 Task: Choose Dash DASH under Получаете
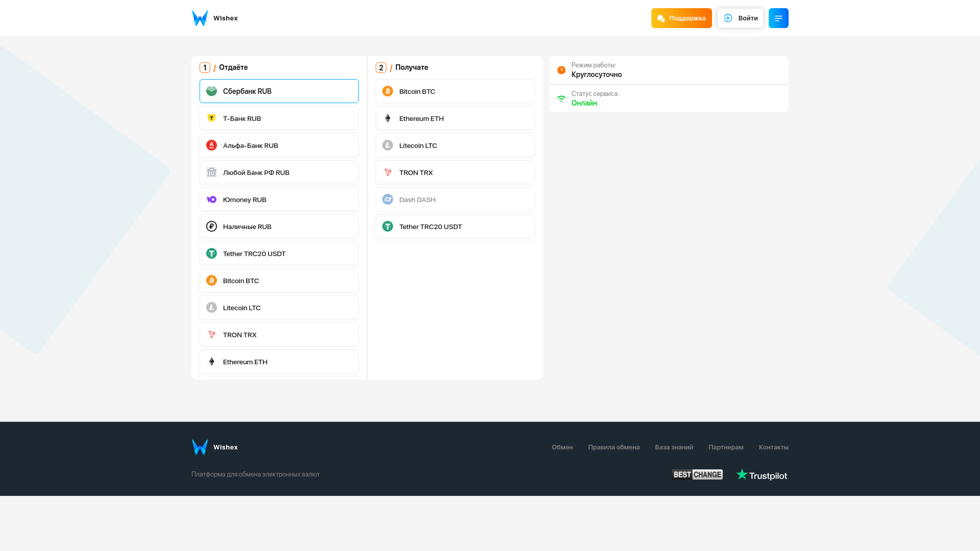455,199
